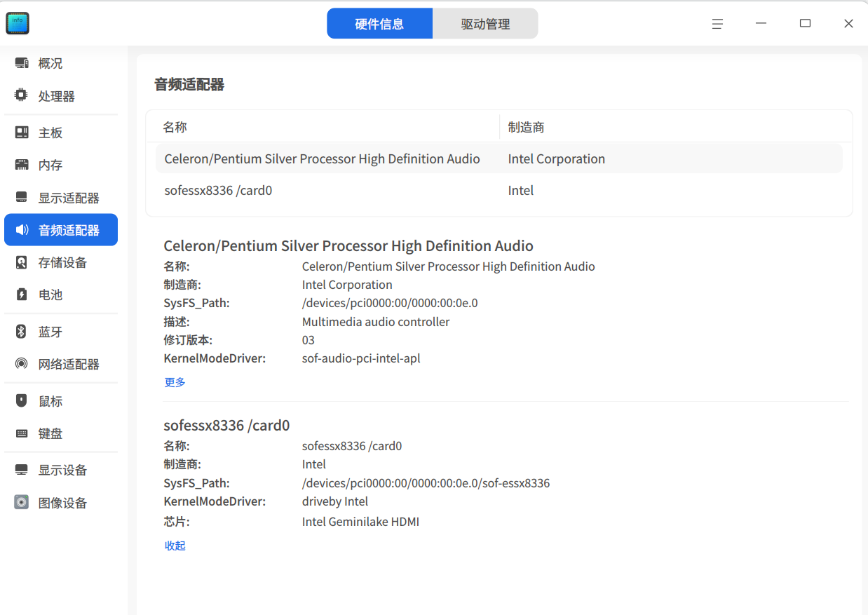868x615 pixels.
Task: Click the 主板 motherboard icon
Action: point(22,133)
